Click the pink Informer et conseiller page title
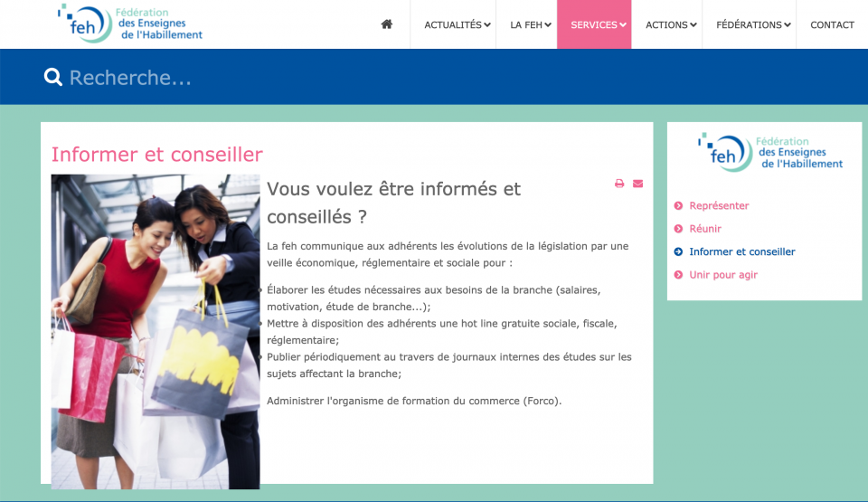The image size is (868, 502). coord(156,155)
